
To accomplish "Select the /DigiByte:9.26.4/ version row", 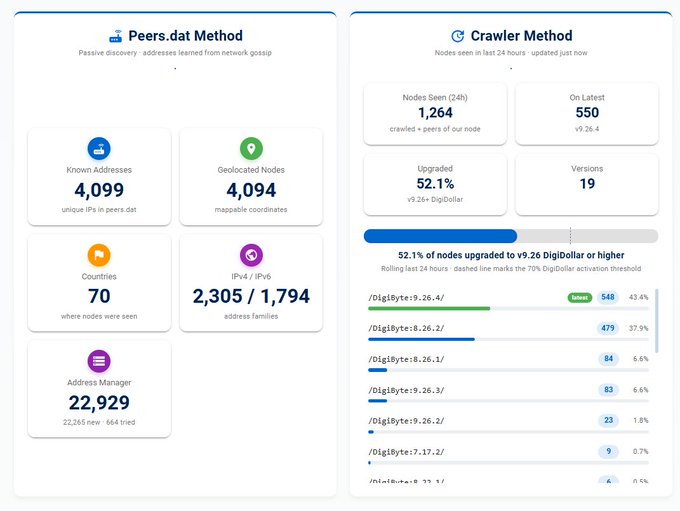I will [508, 301].
